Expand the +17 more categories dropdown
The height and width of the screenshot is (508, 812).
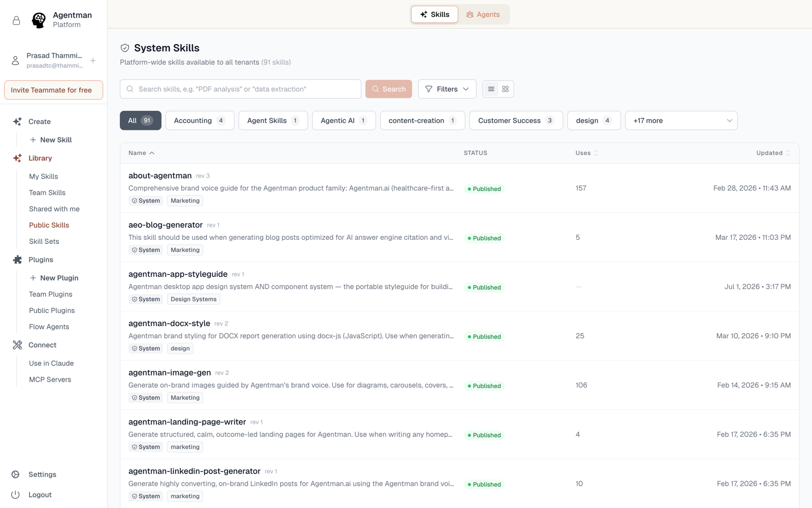(x=681, y=120)
